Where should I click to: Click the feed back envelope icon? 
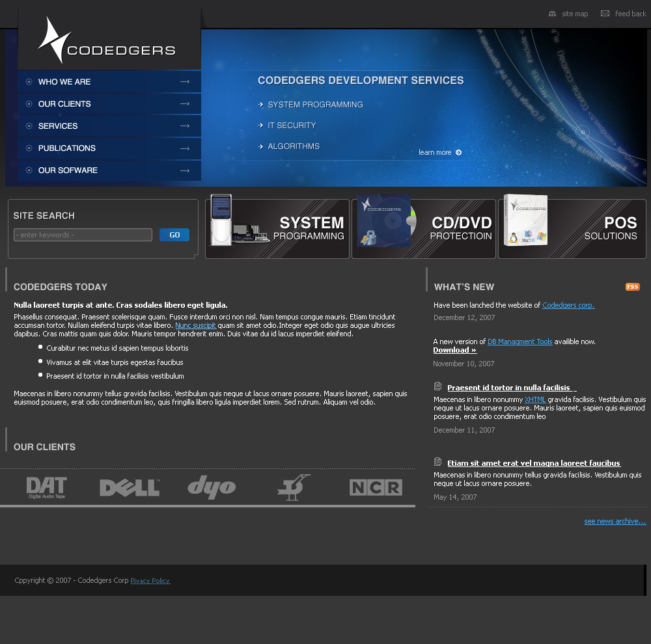click(607, 14)
